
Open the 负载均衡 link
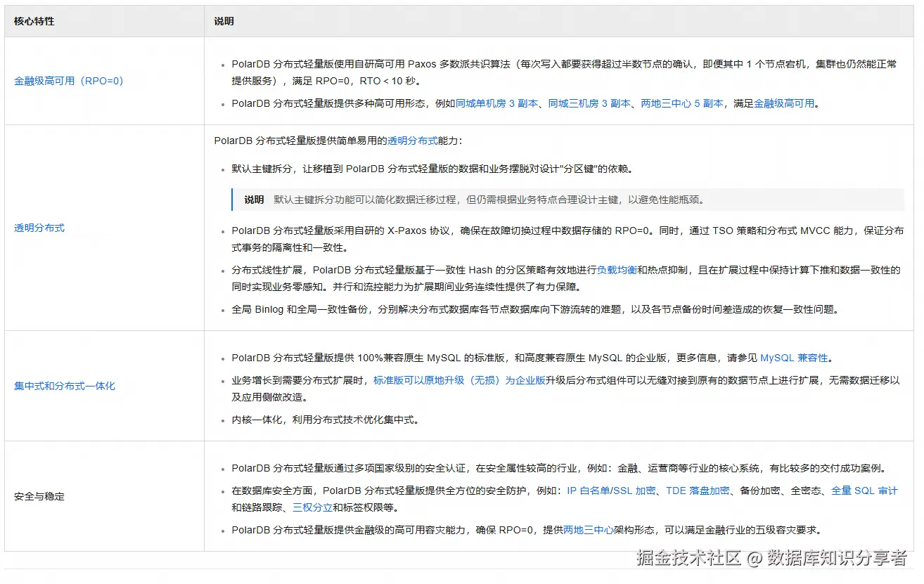[617, 270]
